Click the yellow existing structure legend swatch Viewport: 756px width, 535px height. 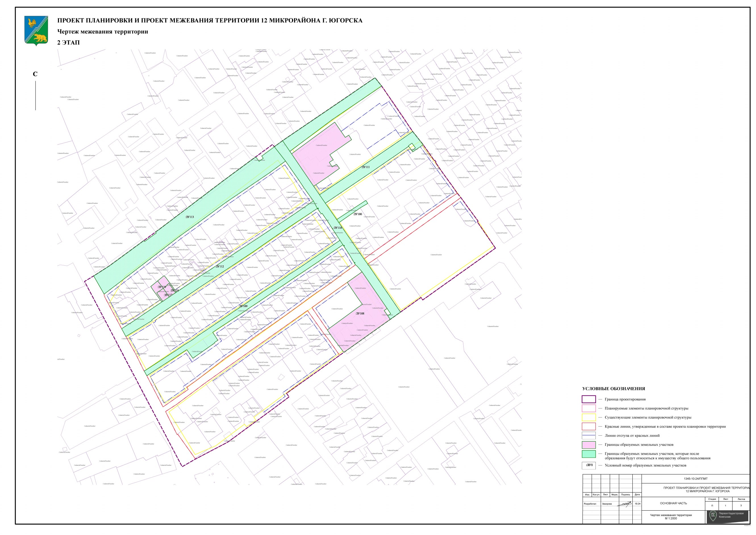pyautogui.click(x=588, y=417)
